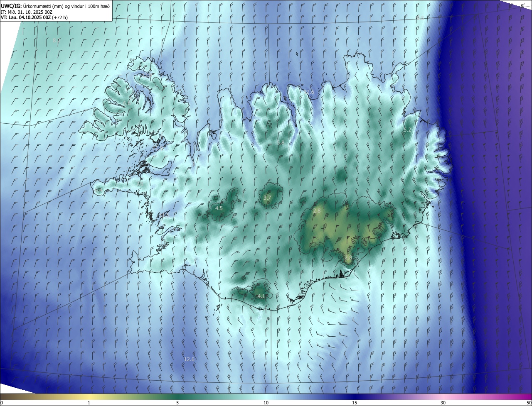The width and height of the screenshot is (532, 406).
Task: Click the 4.1 value on Mýrdalsjökull glacier
Action: point(261,296)
